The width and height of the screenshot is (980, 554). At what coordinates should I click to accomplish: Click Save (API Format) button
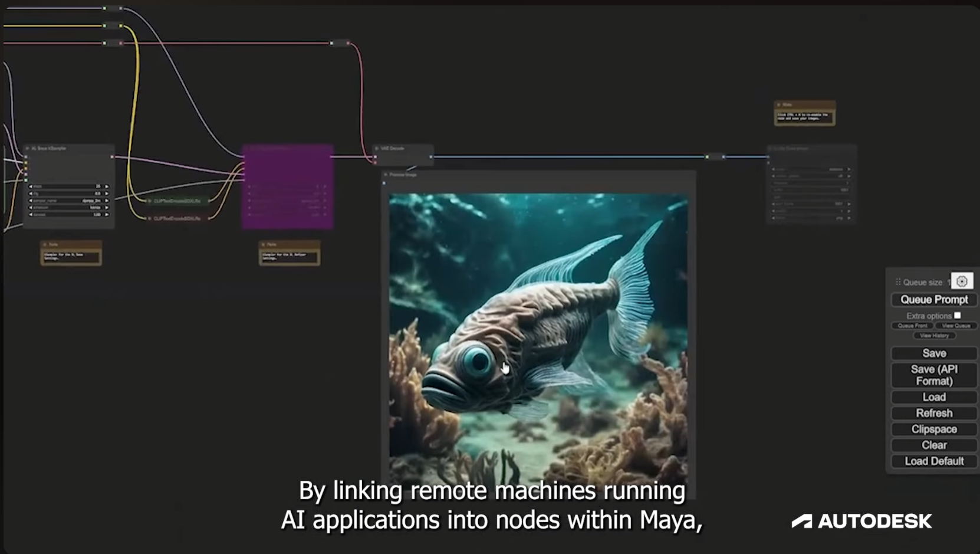[x=933, y=375]
